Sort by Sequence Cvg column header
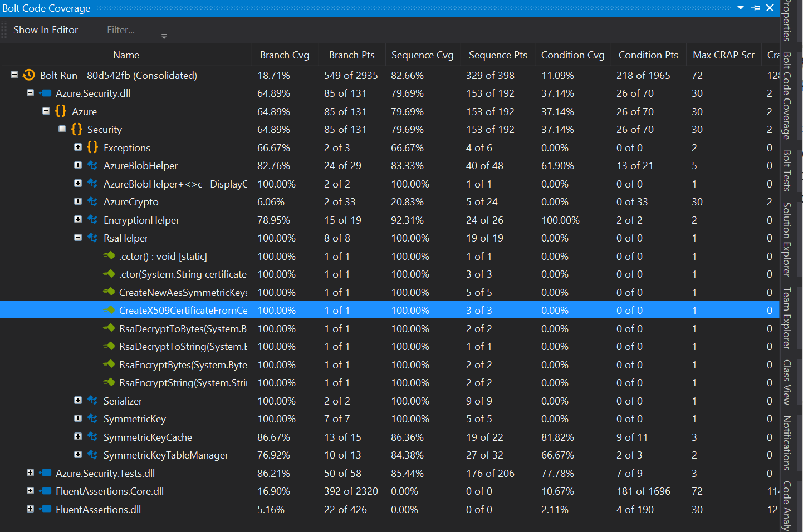 tap(422, 55)
